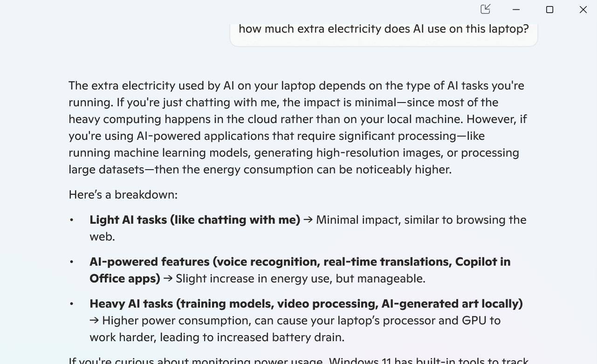Click the bullet beside "Heavy AI tasks"
597x364 pixels.
point(72,303)
